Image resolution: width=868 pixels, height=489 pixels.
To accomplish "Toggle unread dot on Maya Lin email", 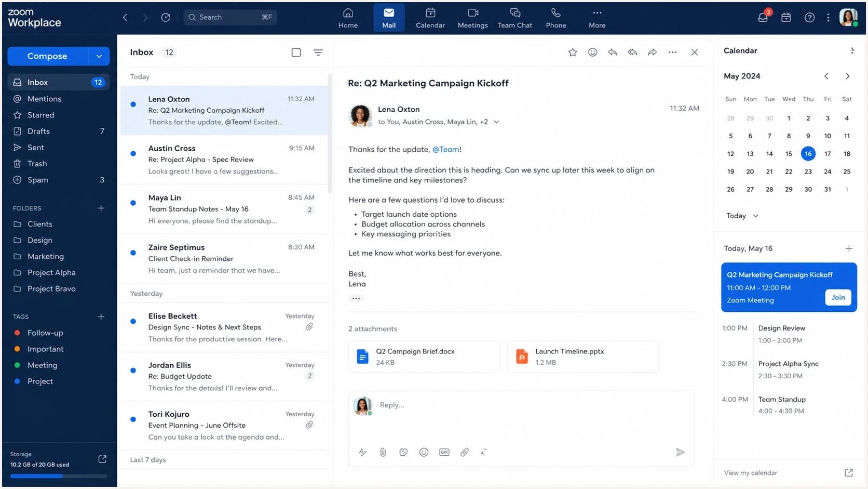I will point(133,203).
